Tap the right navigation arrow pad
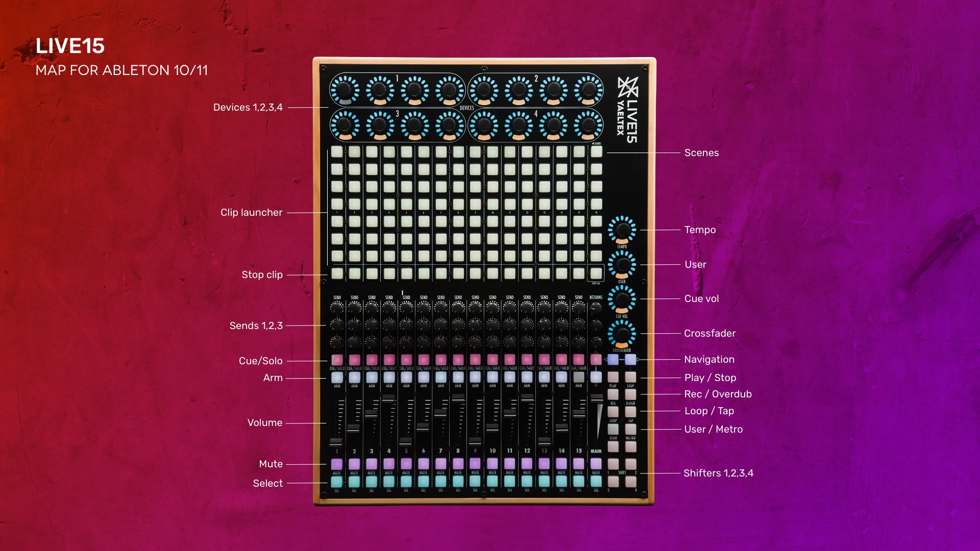 630,359
